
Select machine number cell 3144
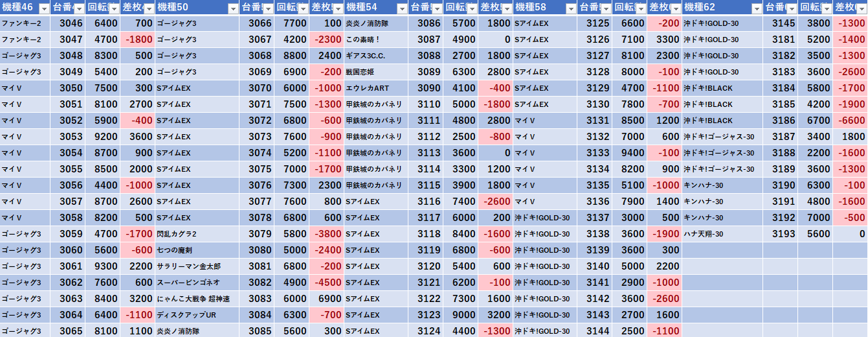(x=595, y=331)
